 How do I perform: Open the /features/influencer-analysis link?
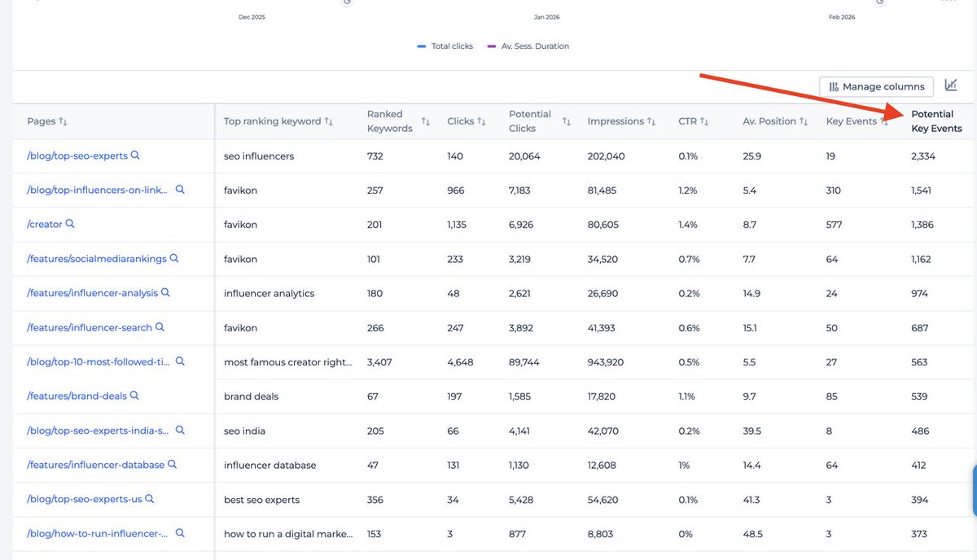click(93, 293)
